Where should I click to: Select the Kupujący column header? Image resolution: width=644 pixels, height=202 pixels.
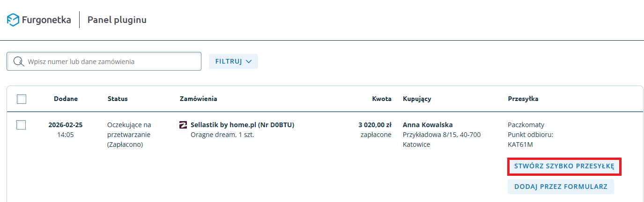[x=417, y=99]
